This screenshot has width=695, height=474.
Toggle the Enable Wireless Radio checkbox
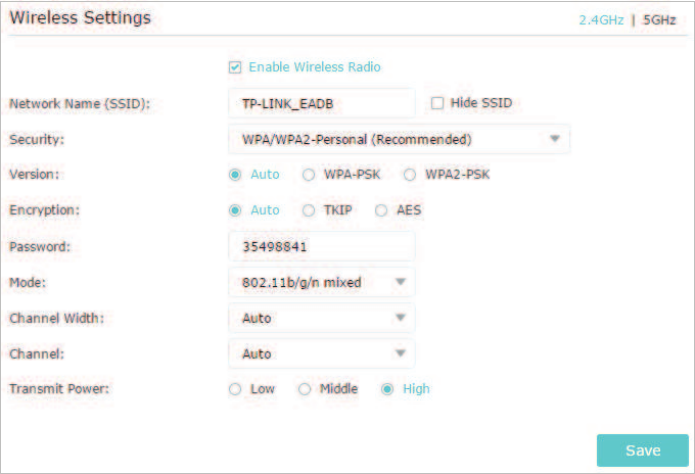tap(235, 67)
